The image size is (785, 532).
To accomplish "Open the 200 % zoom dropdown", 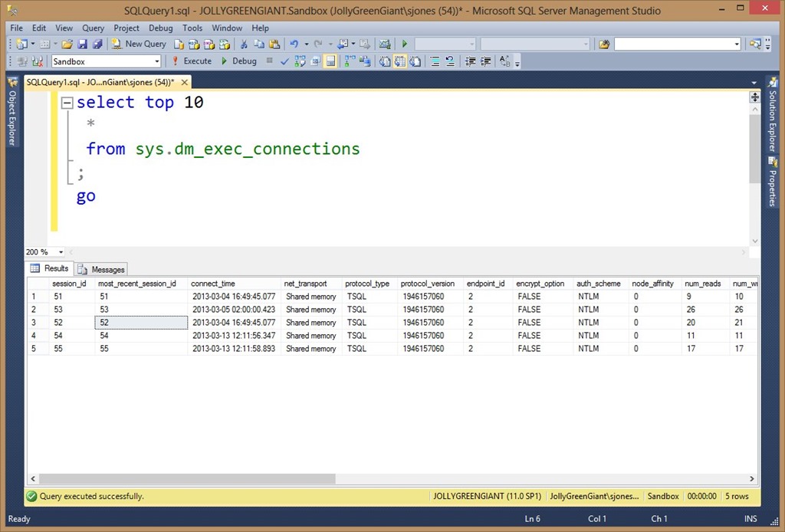I will pyautogui.click(x=61, y=252).
